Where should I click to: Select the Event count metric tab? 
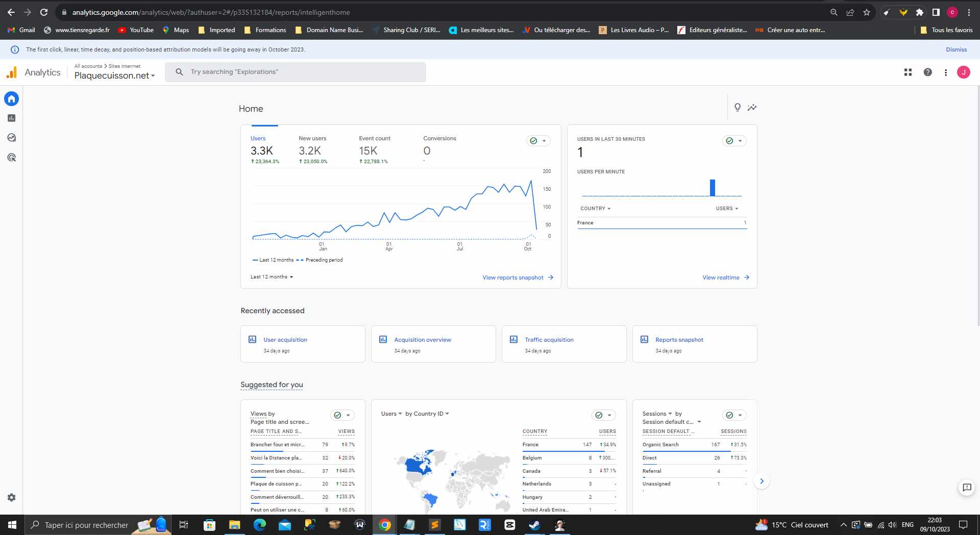[374, 150]
